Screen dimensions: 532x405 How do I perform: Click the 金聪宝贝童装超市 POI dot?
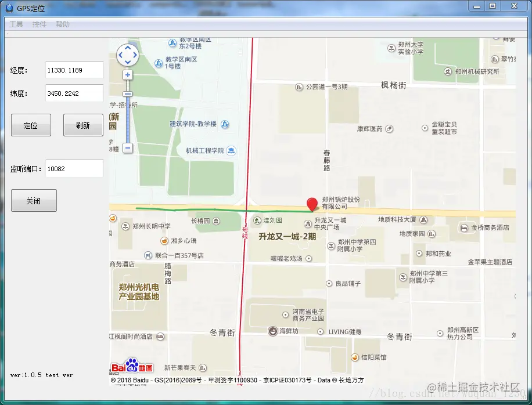(425, 128)
